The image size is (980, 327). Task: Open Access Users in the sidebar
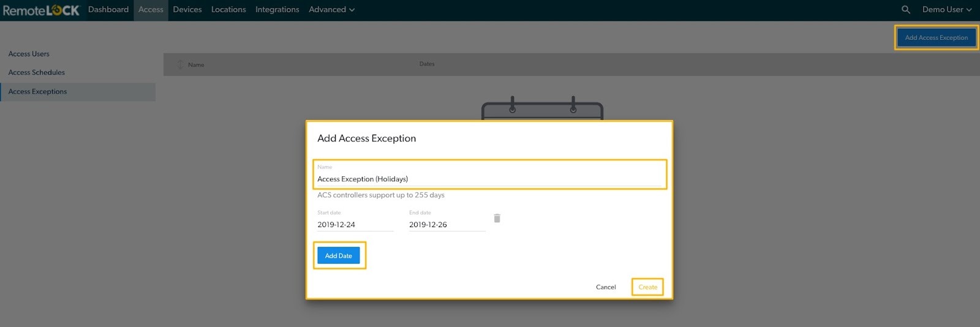(29, 54)
